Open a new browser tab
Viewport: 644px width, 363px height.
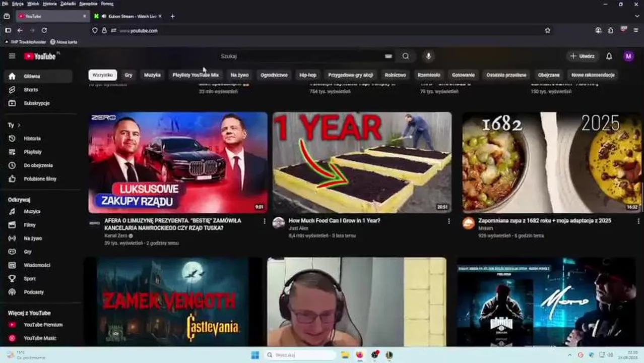pos(172,16)
